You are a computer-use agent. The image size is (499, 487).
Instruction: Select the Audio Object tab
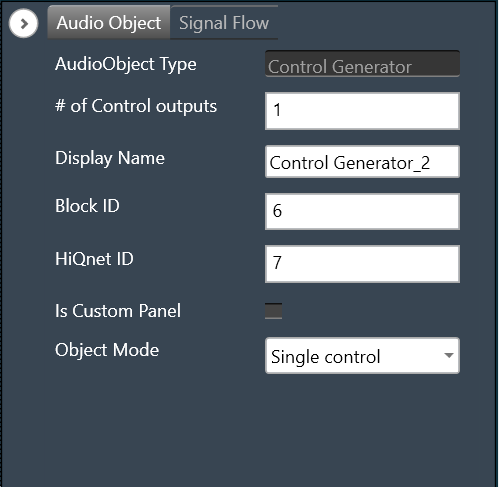pyautogui.click(x=109, y=23)
